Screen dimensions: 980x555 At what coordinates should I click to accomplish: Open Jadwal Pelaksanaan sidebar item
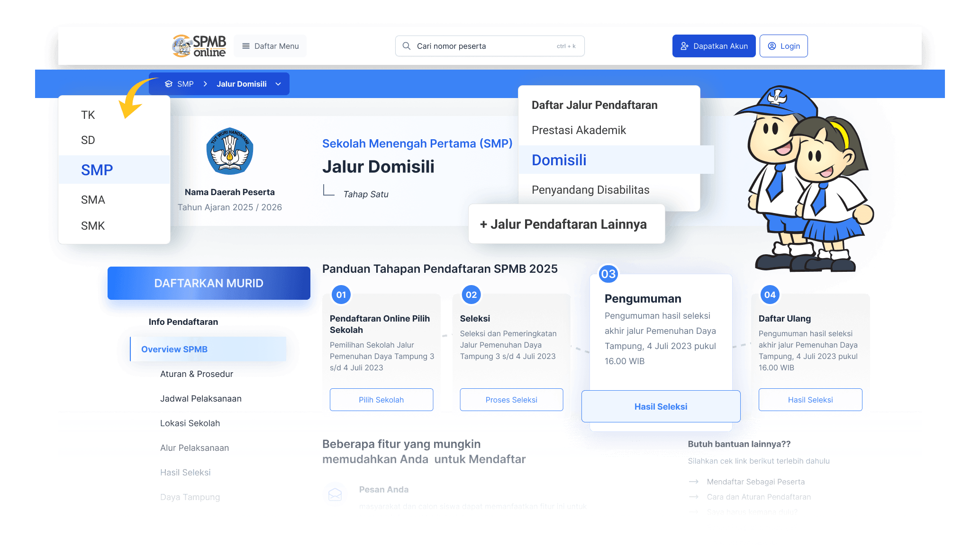point(201,399)
